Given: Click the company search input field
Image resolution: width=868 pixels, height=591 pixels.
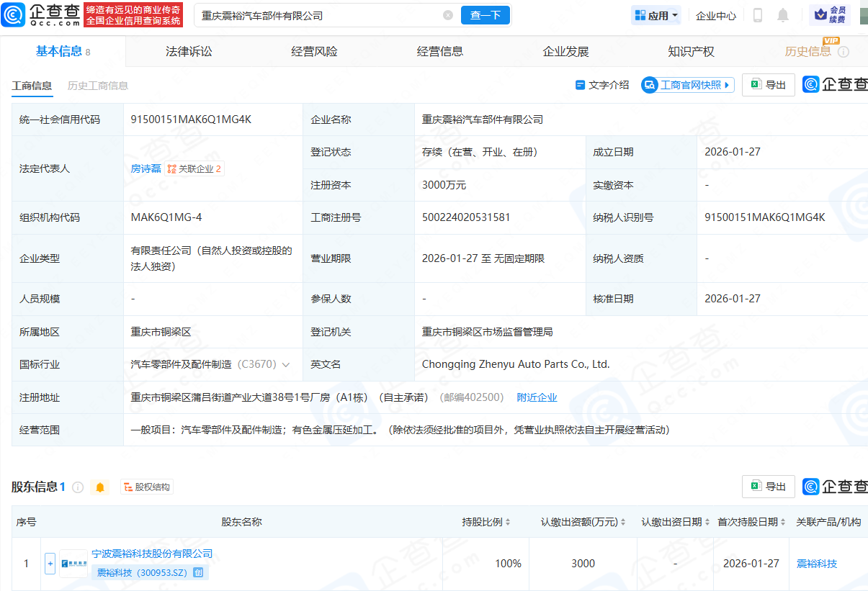Looking at the screenshot, I should [310, 14].
